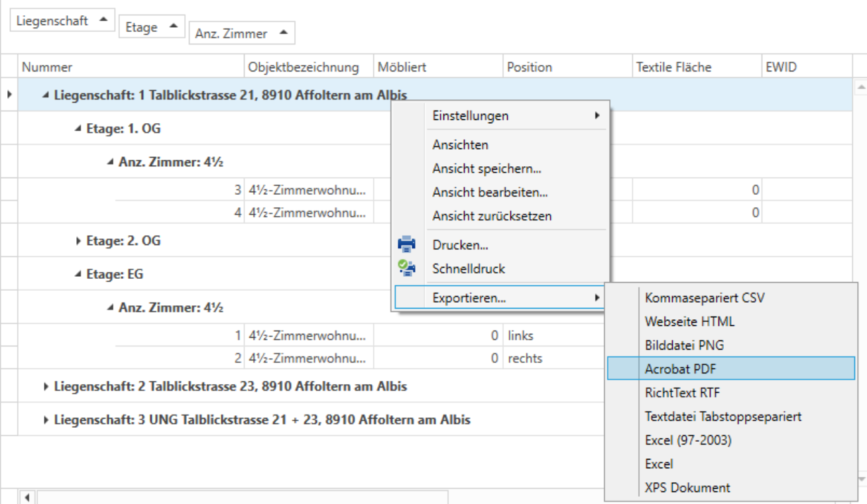Sort by the Objektbezeichnung column header
Screen dimensions: 867x504
(x=309, y=67)
